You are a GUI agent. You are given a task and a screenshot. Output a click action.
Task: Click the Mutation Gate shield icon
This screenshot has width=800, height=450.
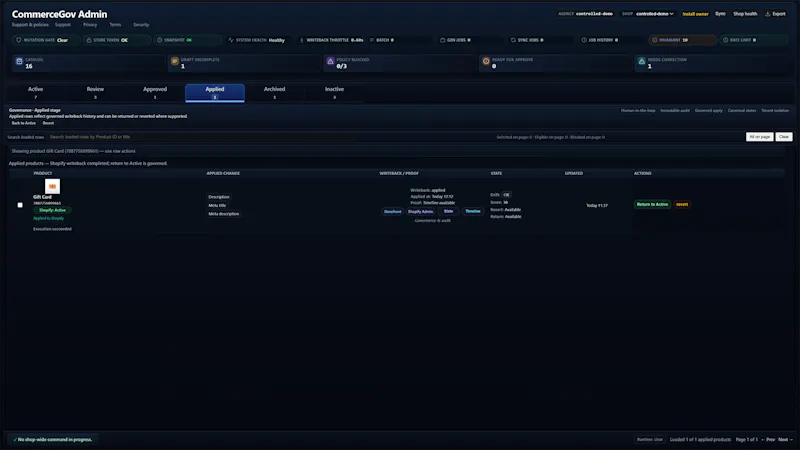[19, 40]
